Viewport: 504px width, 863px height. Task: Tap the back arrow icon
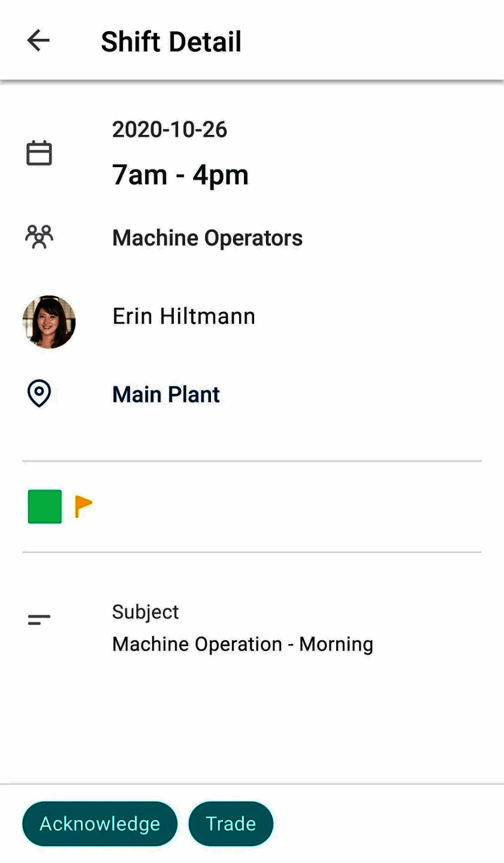38,41
